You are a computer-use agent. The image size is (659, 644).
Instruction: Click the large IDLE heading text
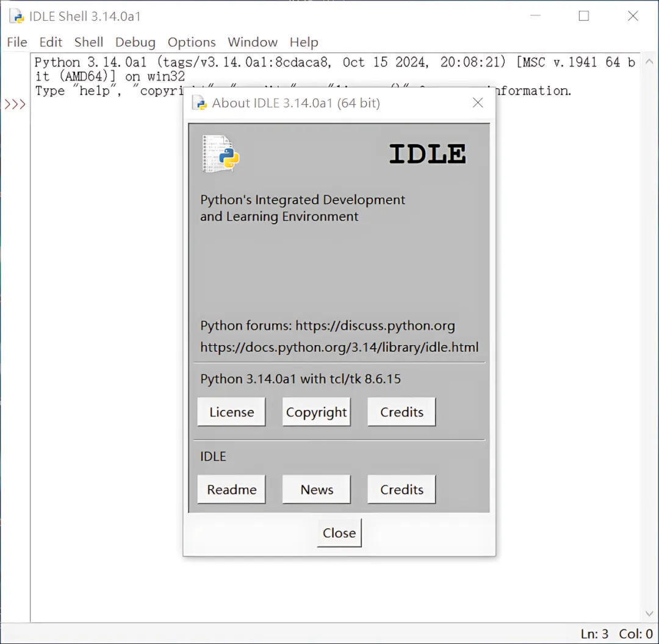coord(427,153)
